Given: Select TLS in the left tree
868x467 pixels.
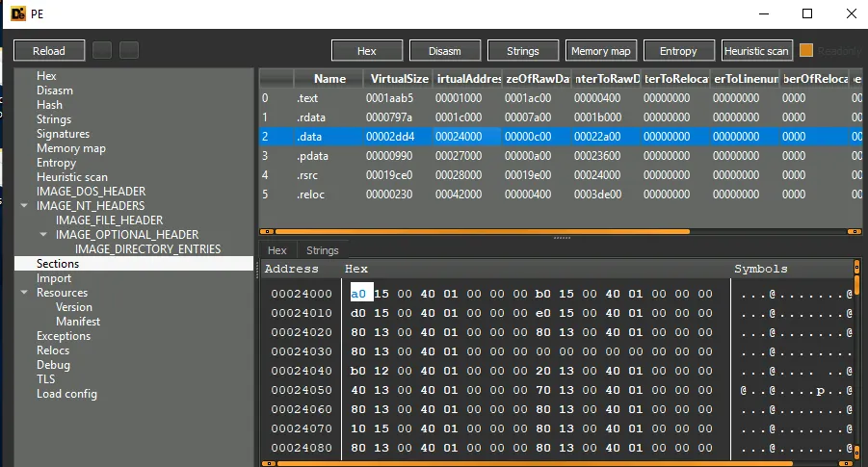Looking at the screenshot, I should pos(46,379).
